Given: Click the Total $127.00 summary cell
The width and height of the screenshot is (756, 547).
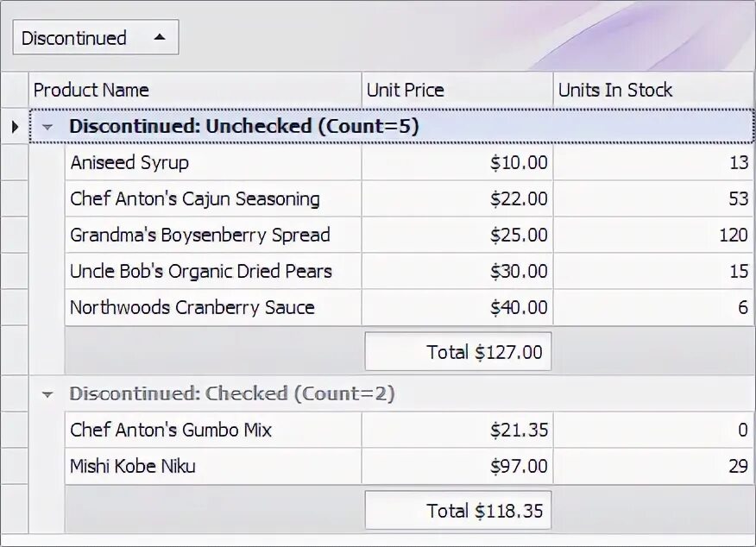Looking at the screenshot, I should pos(458,352).
